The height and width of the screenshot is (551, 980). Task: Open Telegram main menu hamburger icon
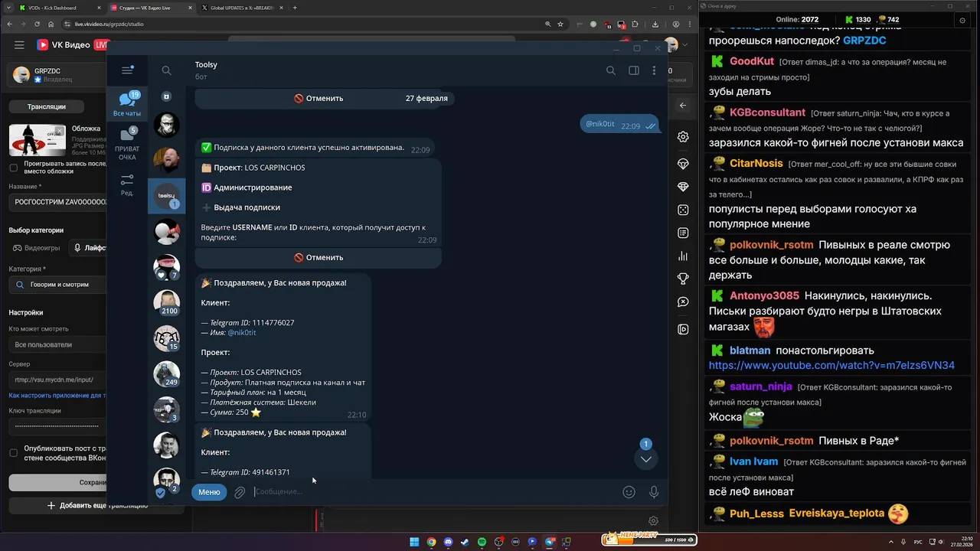tap(127, 70)
